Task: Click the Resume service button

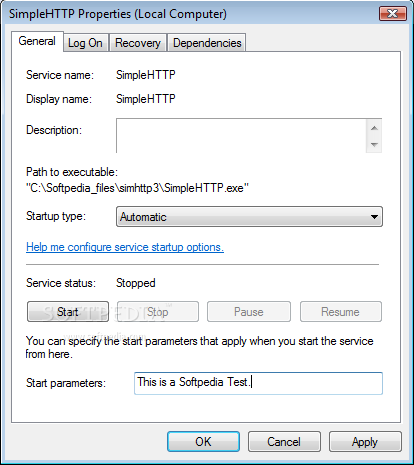Action: [341, 312]
